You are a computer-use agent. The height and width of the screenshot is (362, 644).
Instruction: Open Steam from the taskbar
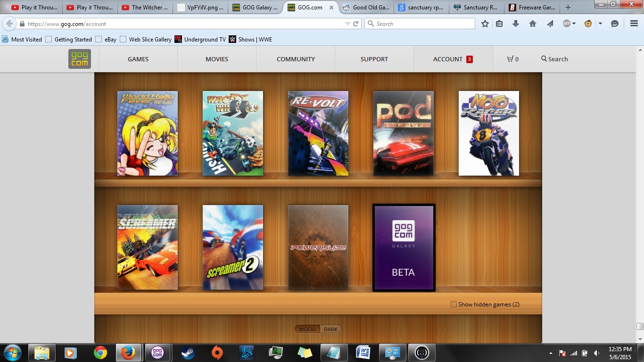(188, 353)
